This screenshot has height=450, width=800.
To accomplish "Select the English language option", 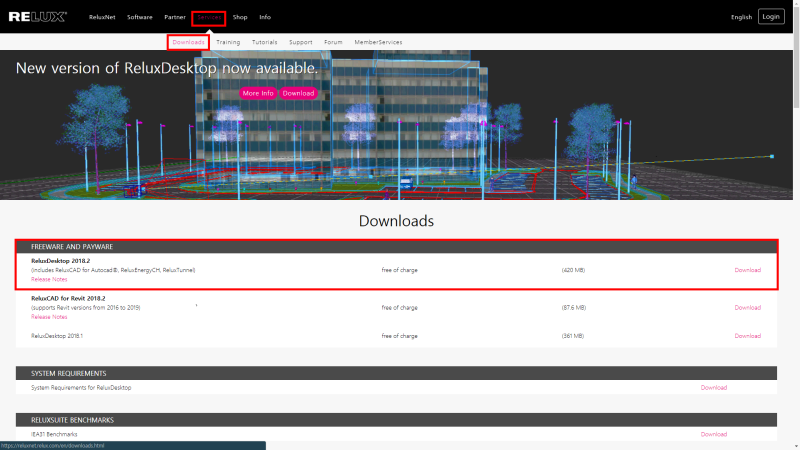I will (741, 17).
